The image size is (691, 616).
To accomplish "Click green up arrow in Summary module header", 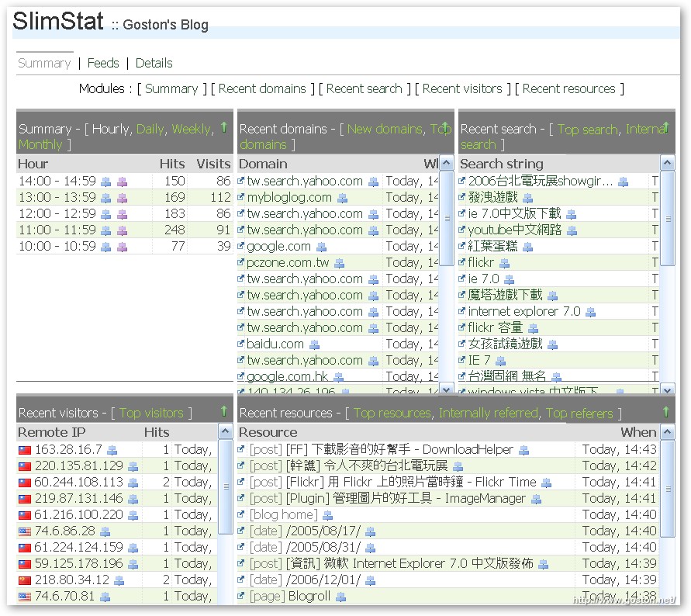I will coord(224,127).
